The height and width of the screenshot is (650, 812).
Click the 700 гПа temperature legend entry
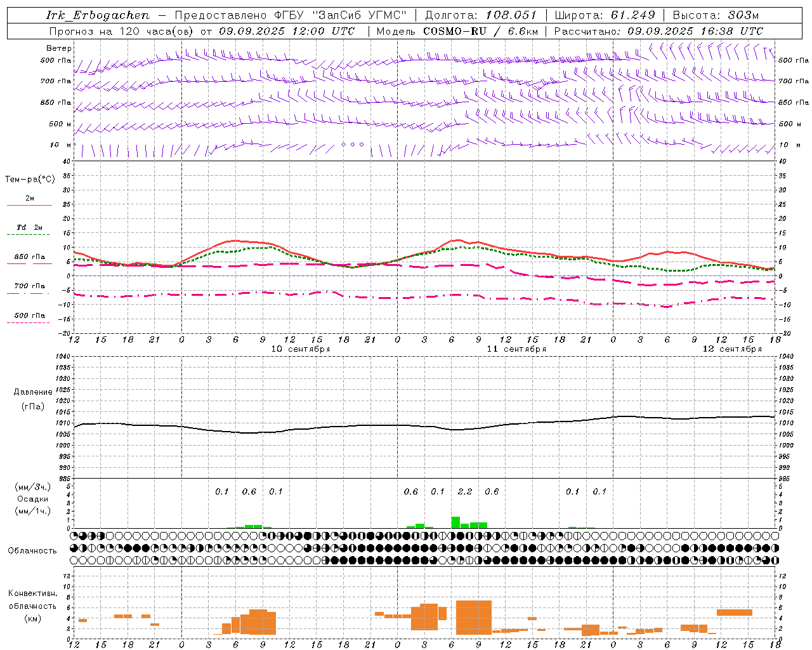(30, 286)
